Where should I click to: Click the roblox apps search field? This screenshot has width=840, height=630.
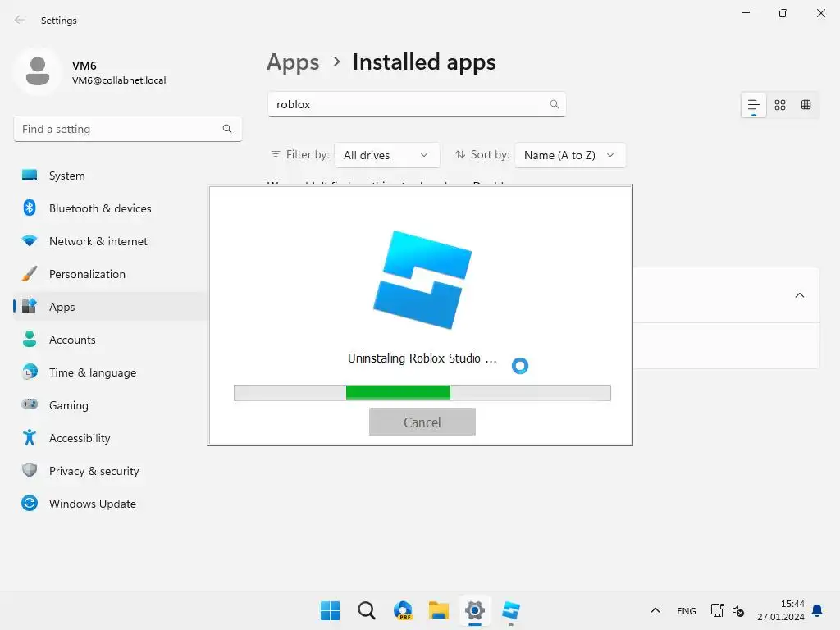(417, 104)
